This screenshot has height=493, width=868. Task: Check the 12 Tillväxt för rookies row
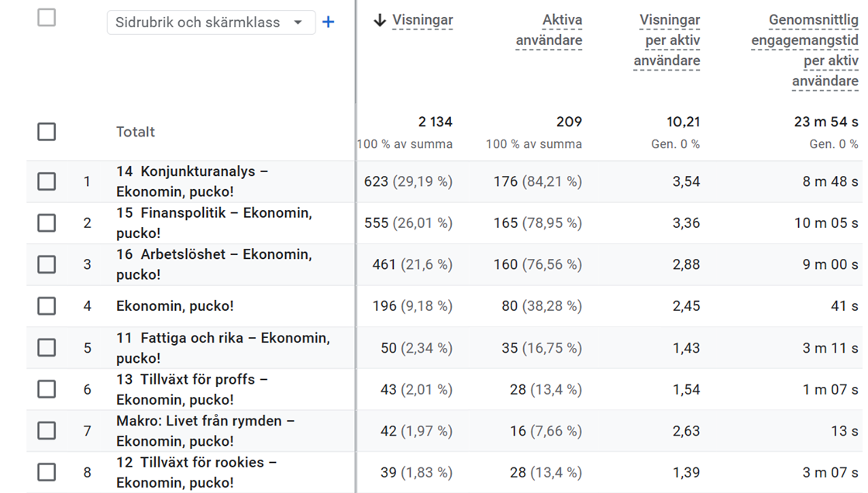46,472
